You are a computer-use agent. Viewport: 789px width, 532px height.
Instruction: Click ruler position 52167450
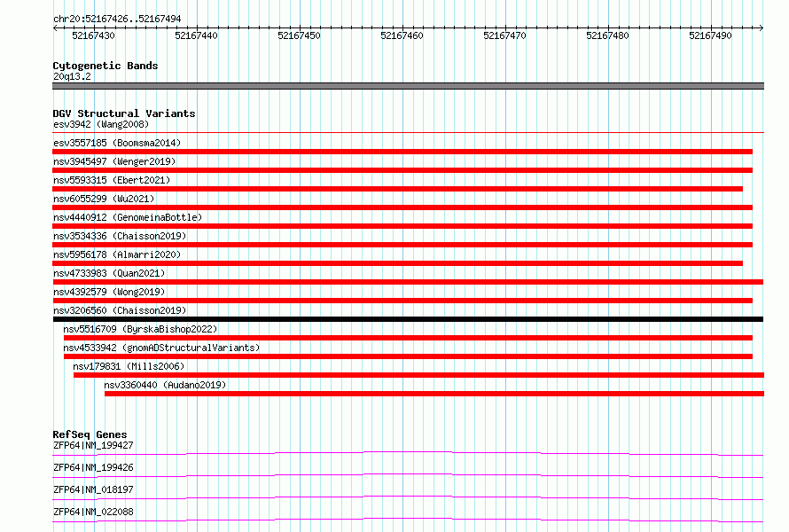pyautogui.click(x=300, y=35)
